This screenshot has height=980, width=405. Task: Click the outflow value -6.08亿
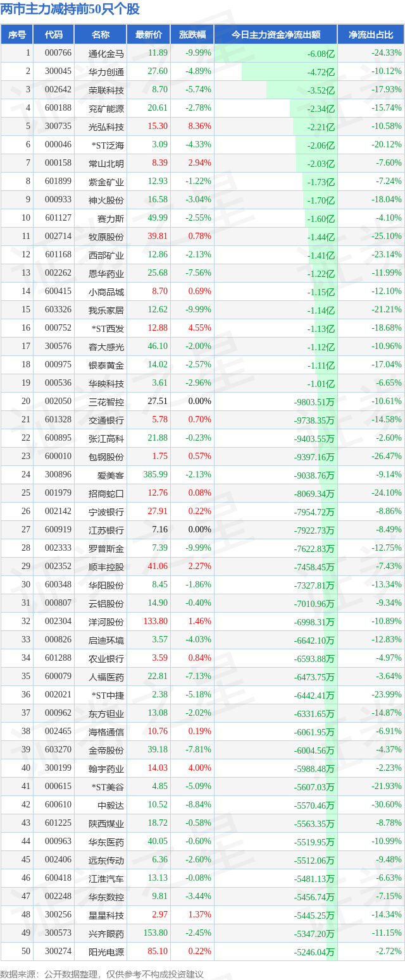pyautogui.click(x=321, y=54)
